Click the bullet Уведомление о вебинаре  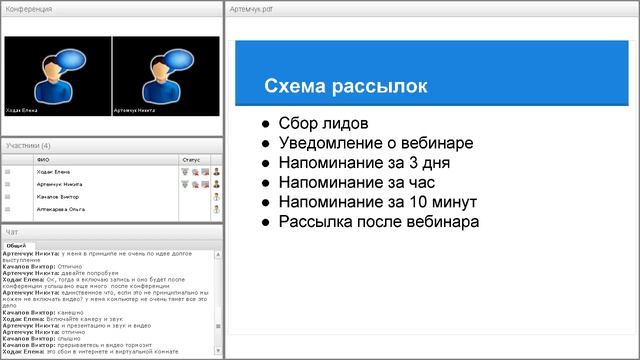pyautogui.click(x=376, y=143)
